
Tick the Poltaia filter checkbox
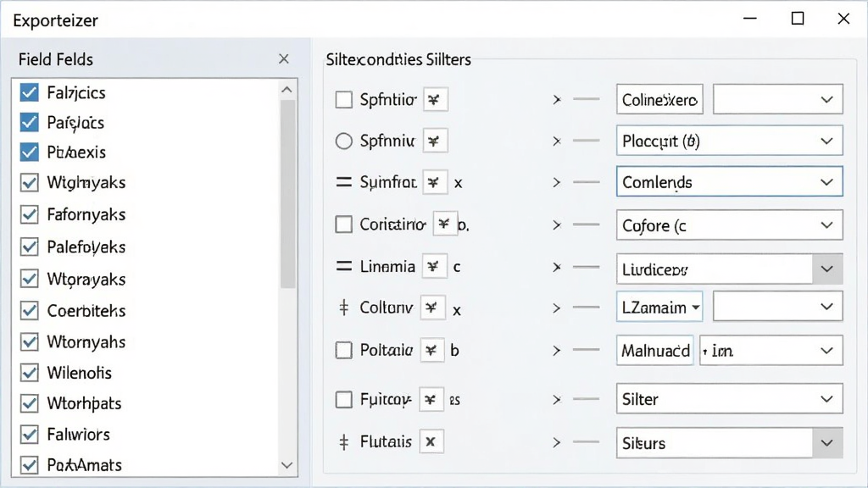click(344, 350)
